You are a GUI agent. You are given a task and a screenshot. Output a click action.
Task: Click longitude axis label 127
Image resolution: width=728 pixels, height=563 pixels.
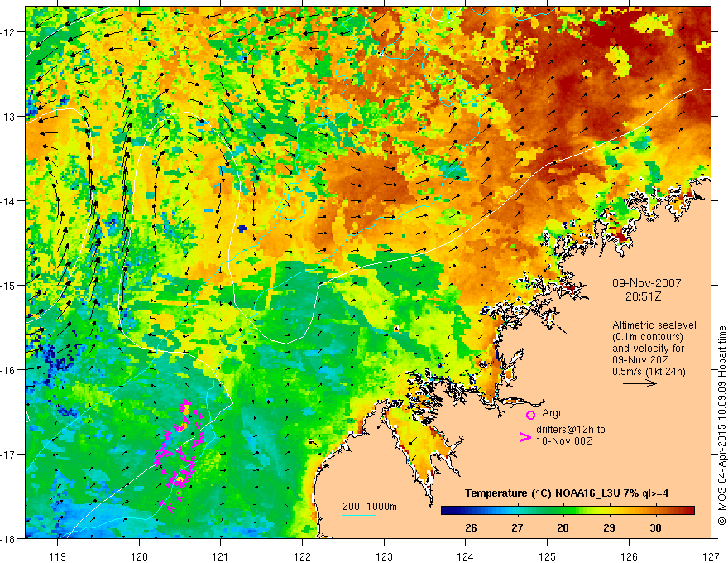pos(711,556)
